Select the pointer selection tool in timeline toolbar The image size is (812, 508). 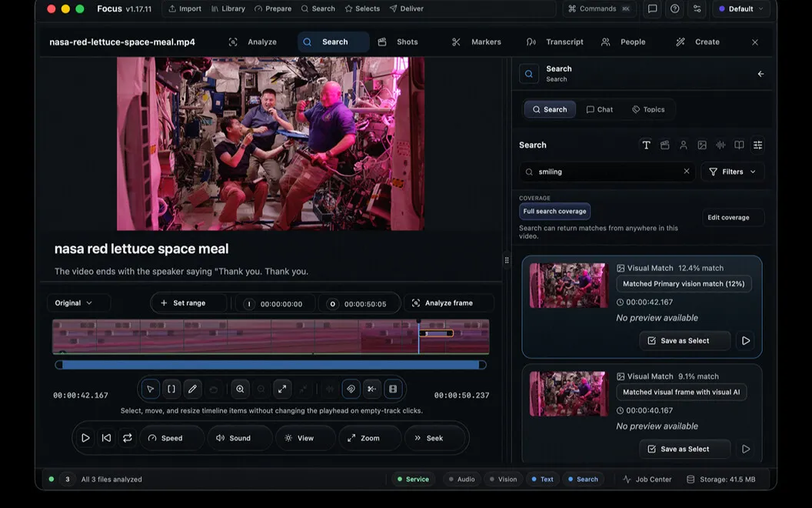point(150,389)
